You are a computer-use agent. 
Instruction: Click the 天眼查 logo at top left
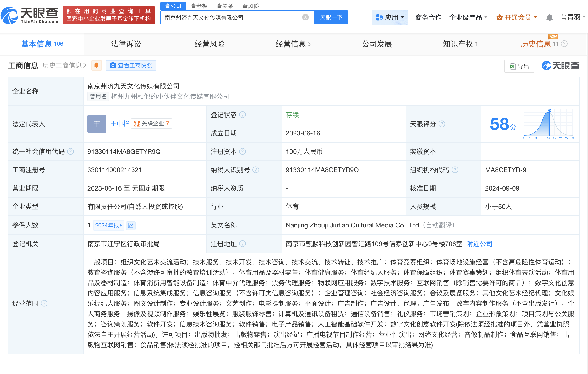click(29, 15)
